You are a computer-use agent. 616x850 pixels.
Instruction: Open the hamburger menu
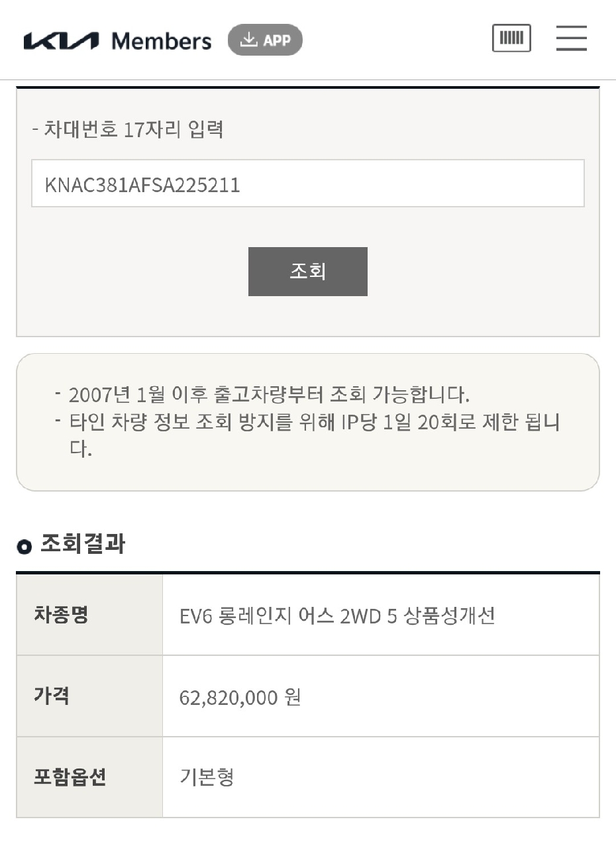coord(571,38)
